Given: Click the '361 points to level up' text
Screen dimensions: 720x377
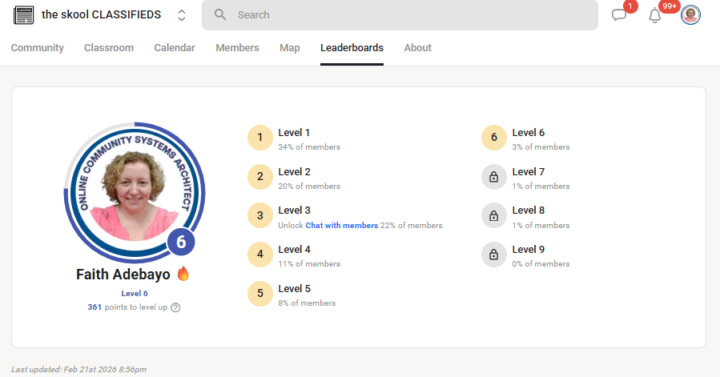Looking at the screenshot, I should (x=128, y=307).
